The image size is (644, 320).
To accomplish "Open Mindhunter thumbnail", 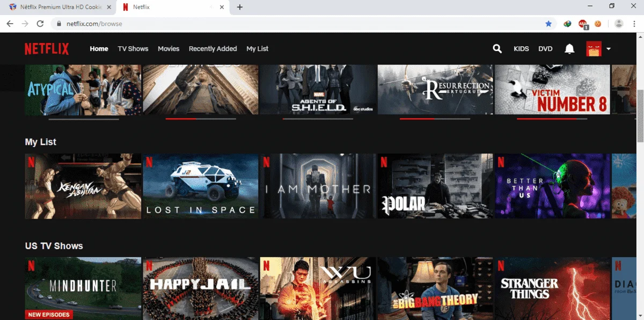I will coord(83,288).
